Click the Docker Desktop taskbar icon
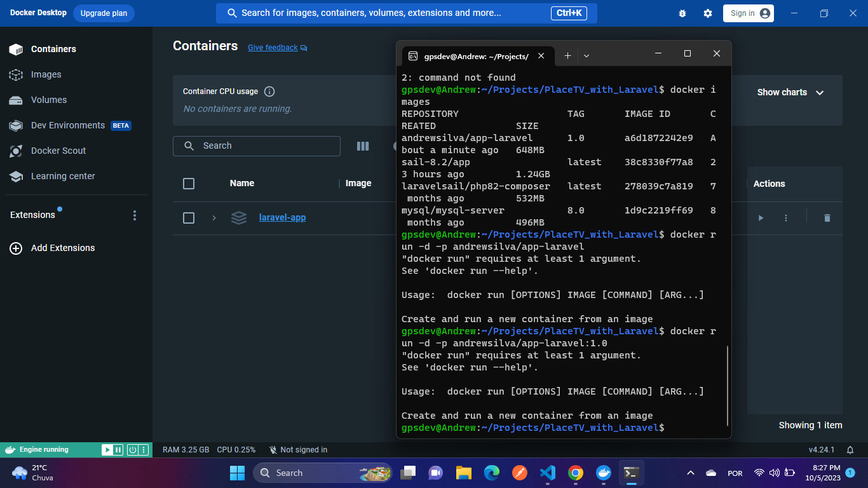The width and height of the screenshot is (868, 488). [604, 473]
